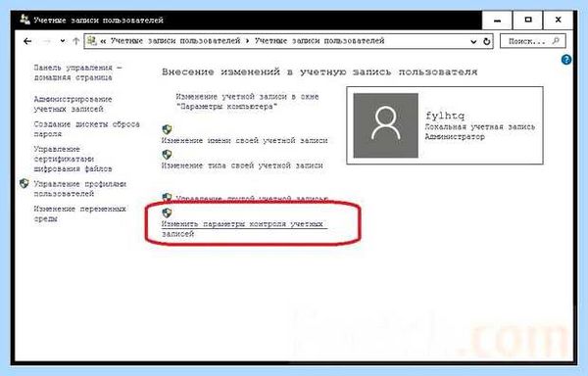Open Управление другой учетной записью
Screen dimensions: 588x376
252,198
